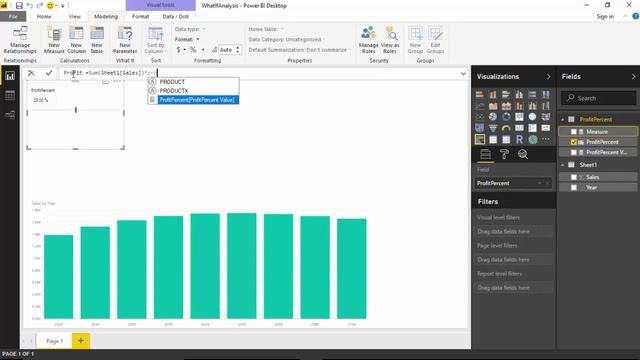
Task: Move the ProfitPercent slicer slider handle
Action: coord(76,110)
